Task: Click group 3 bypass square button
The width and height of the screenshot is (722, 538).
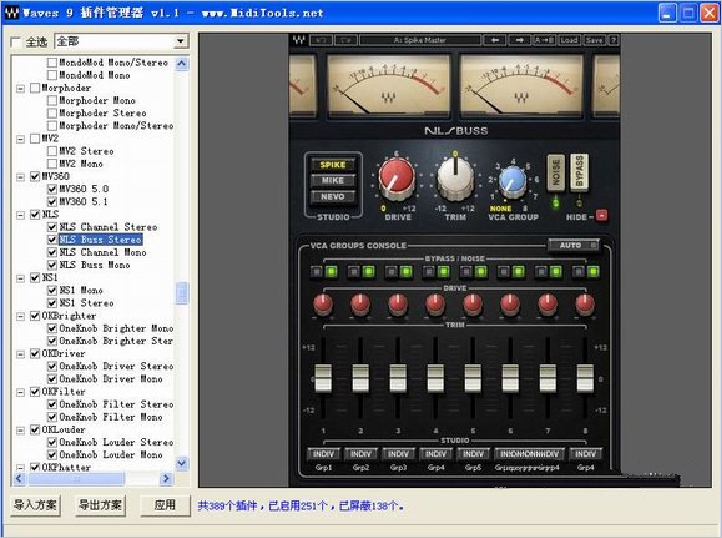Action: coord(391,272)
